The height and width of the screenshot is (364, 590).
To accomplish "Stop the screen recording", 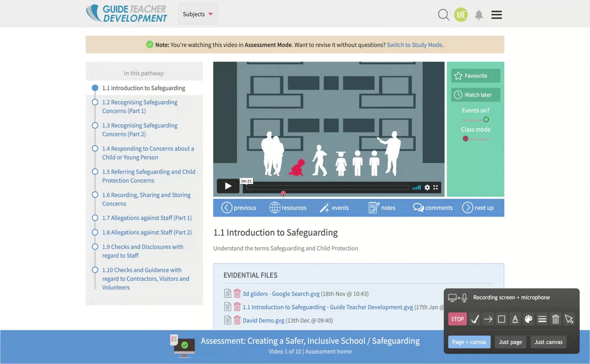I will (457, 319).
